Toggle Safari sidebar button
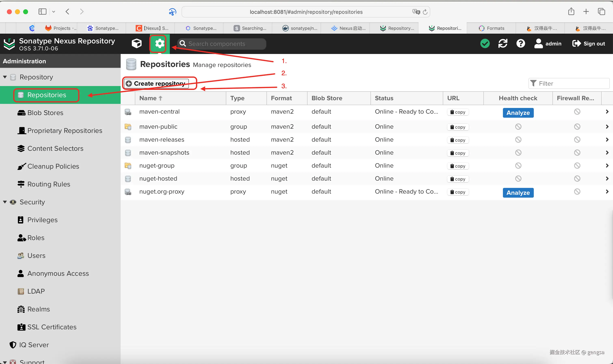 point(42,12)
